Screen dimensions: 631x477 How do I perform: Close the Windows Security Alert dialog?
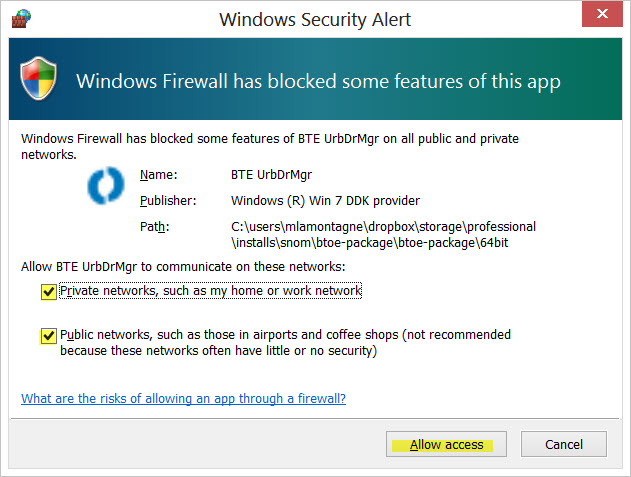point(602,14)
